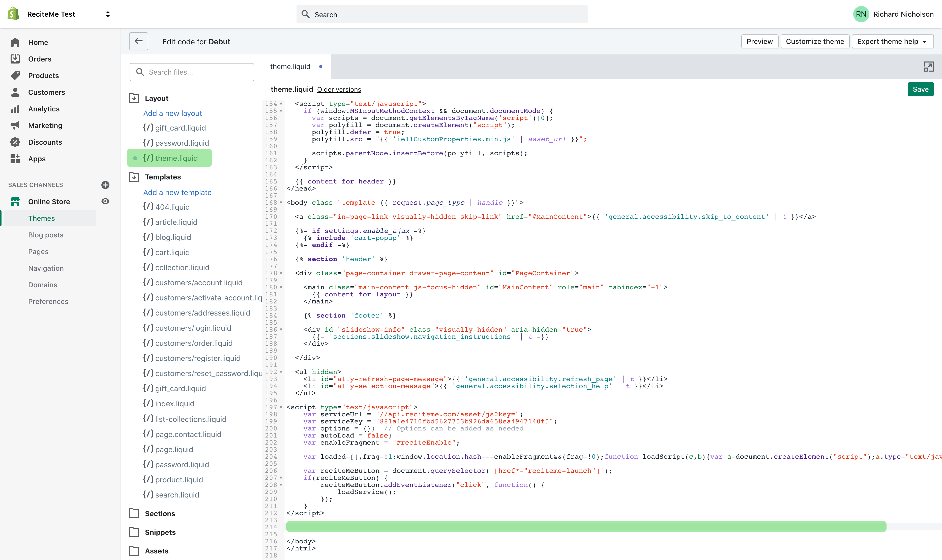942x560 pixels.
Task: Open Customers person icon
Action: [x=15, y=92]
